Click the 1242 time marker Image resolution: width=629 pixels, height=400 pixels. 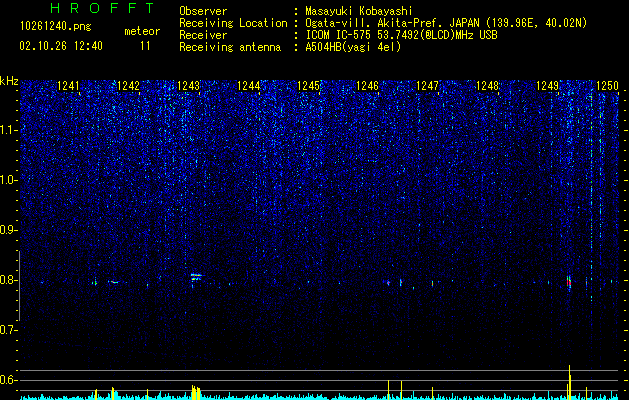coord(128,86)
